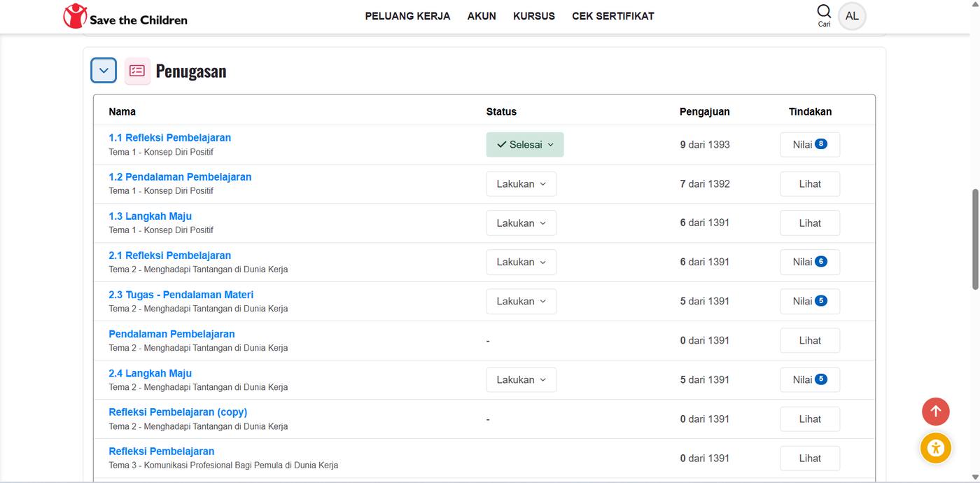Viewport: 980px width, 483px height.
Task: Click Lihat for Tema 3 Refleksi Pembelajaran
Action: (810, 458)
